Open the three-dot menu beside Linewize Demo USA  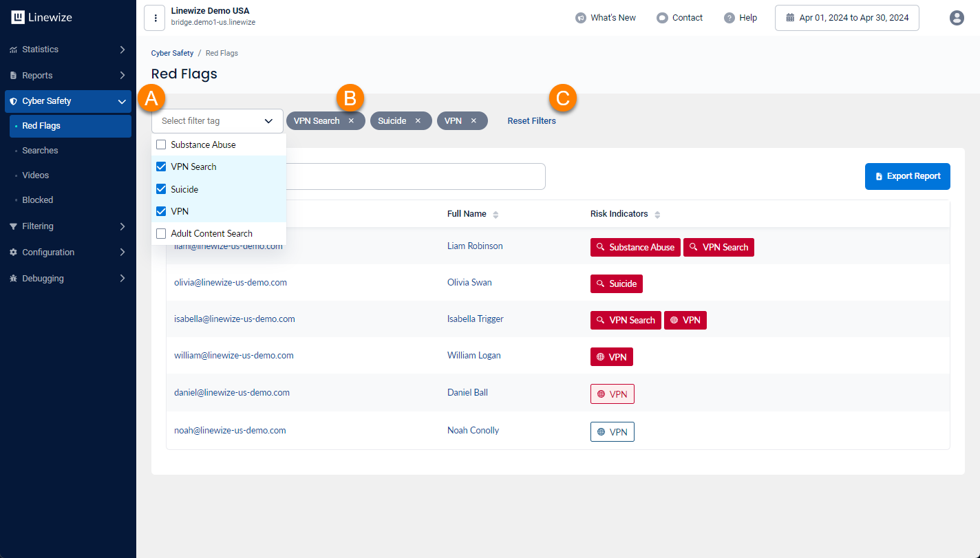[x=154, y=18]
